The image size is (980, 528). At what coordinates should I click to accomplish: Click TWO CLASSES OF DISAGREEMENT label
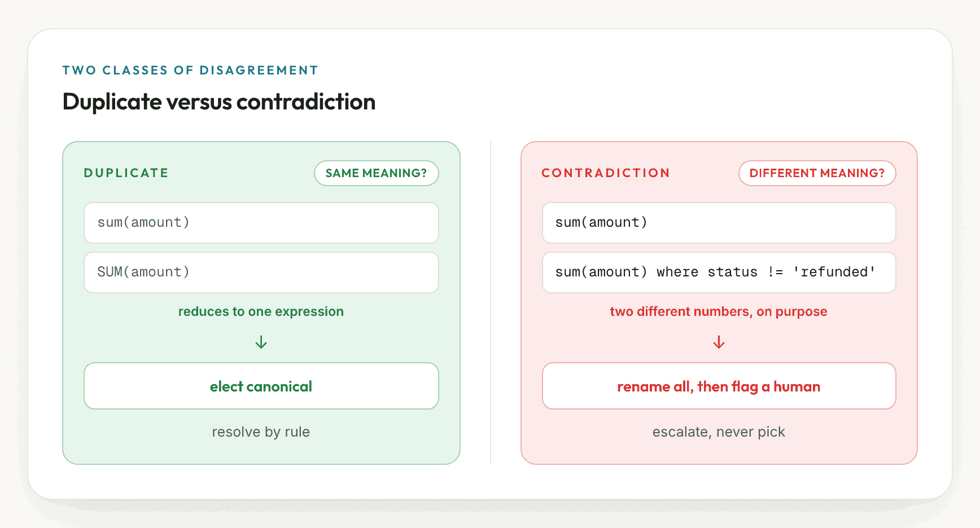(x=190, y=70)
